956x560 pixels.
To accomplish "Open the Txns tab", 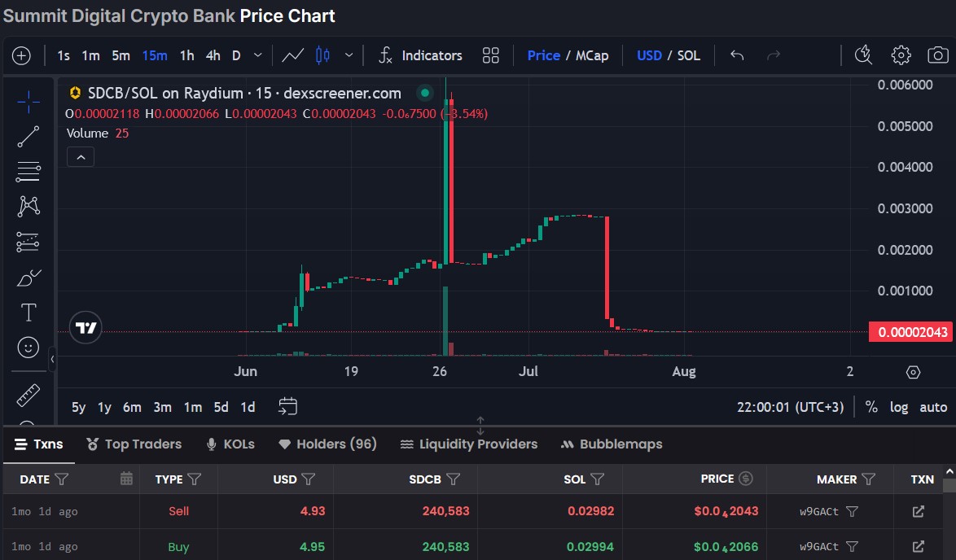I will tap(39, 444).
